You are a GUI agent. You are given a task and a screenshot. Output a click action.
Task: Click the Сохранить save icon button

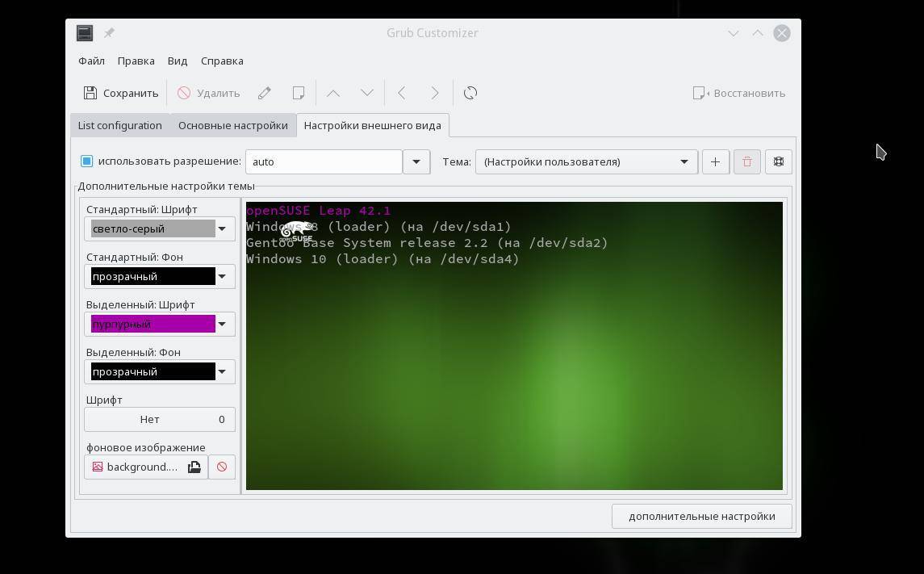(x=120, y=93)
